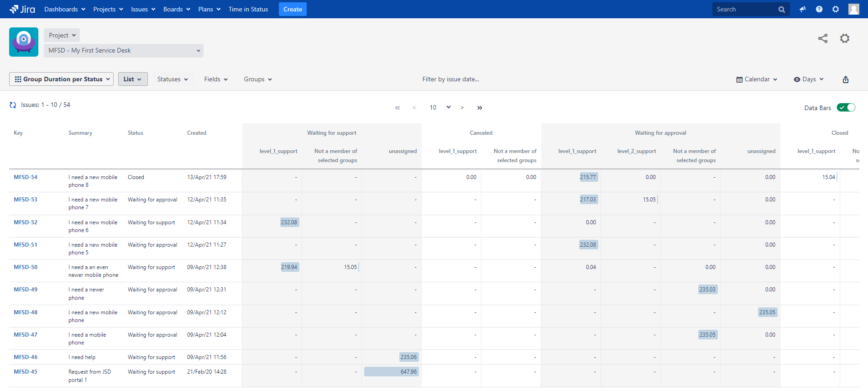Open the Time in Status menu item
Viewport: 868px width, 391px height.
[248, 9]
